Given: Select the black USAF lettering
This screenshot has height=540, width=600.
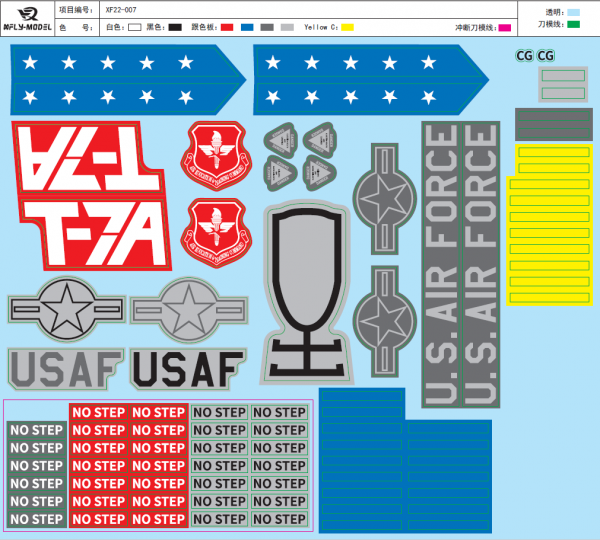Looking at the screenshot, I should tap(188, 369).
